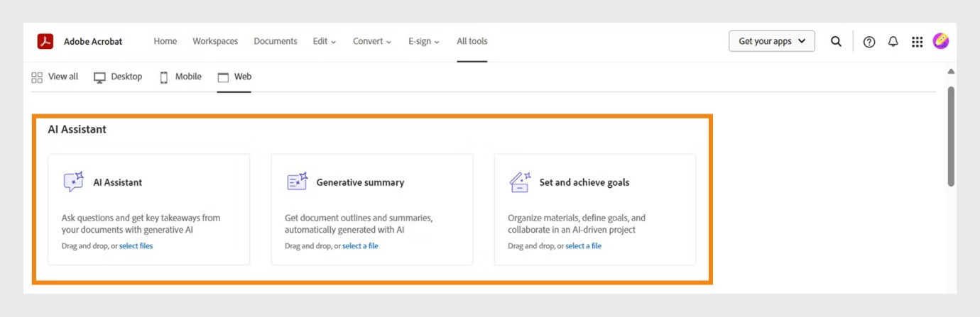Click the AI Assistant chat sparkle icon
This screenshot has width=980, height=317.
74,182
